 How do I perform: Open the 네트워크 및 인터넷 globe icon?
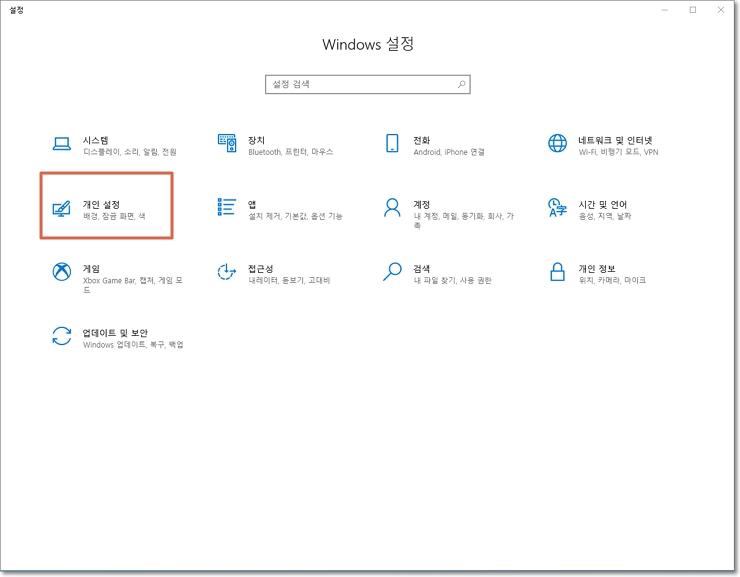tap(557, 143)
